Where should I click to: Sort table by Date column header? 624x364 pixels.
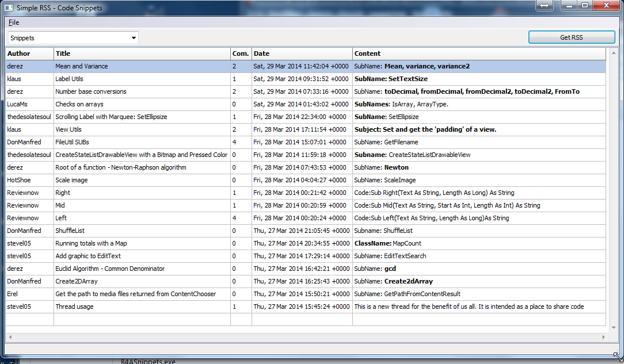(302, 53)
